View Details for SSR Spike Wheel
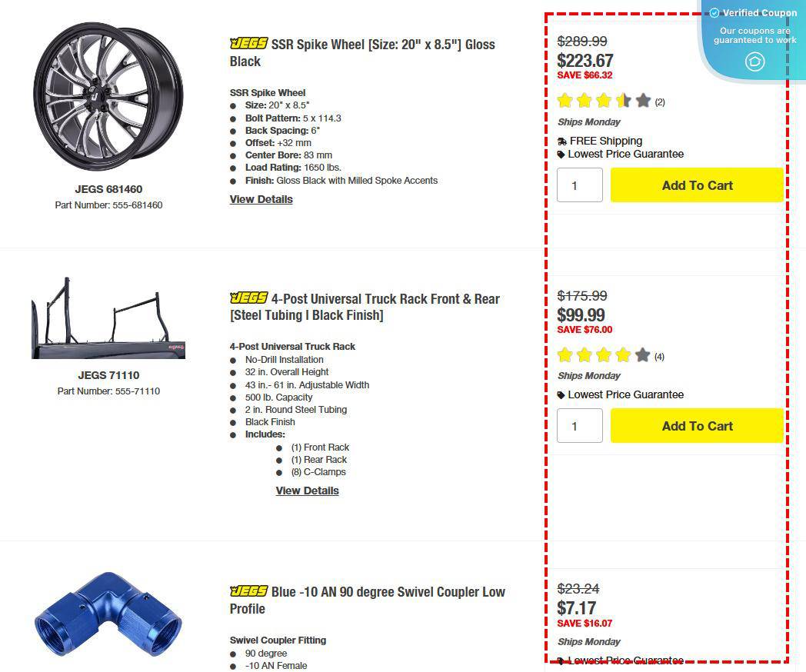Screen dimensions: 806x672 [x=261, y=199]
